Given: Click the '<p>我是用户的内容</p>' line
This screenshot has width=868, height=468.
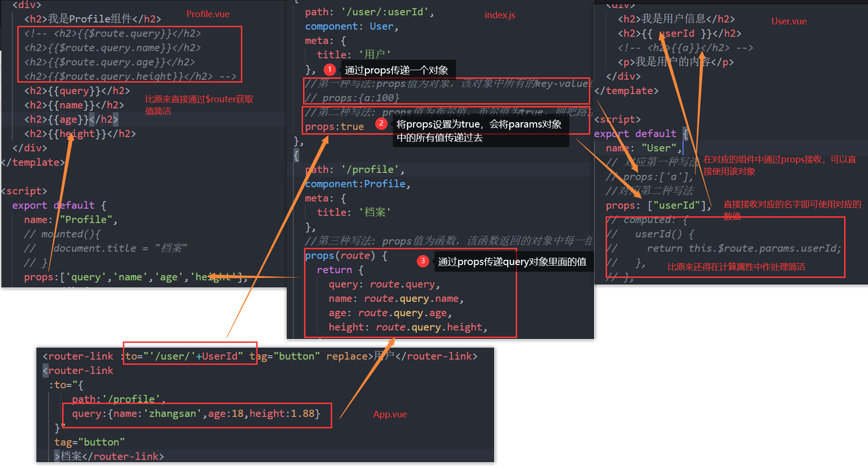Looking at the screenshot, I should tap(675, 62).
